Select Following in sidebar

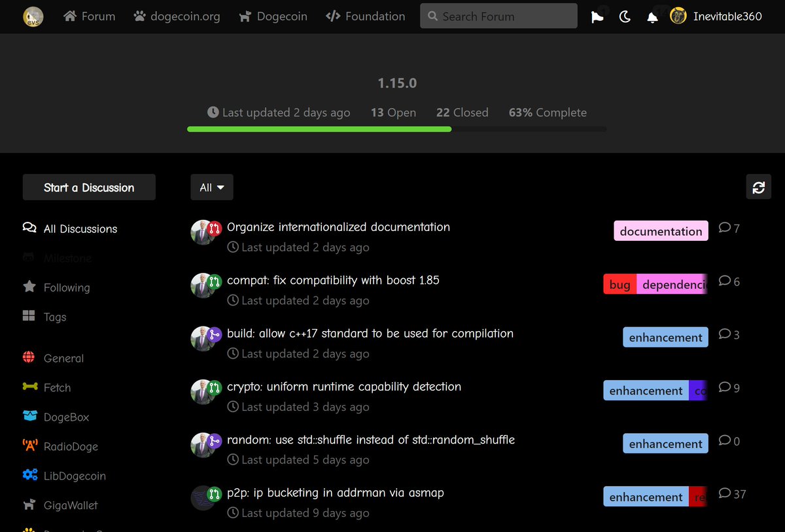[x=67, y=287]
